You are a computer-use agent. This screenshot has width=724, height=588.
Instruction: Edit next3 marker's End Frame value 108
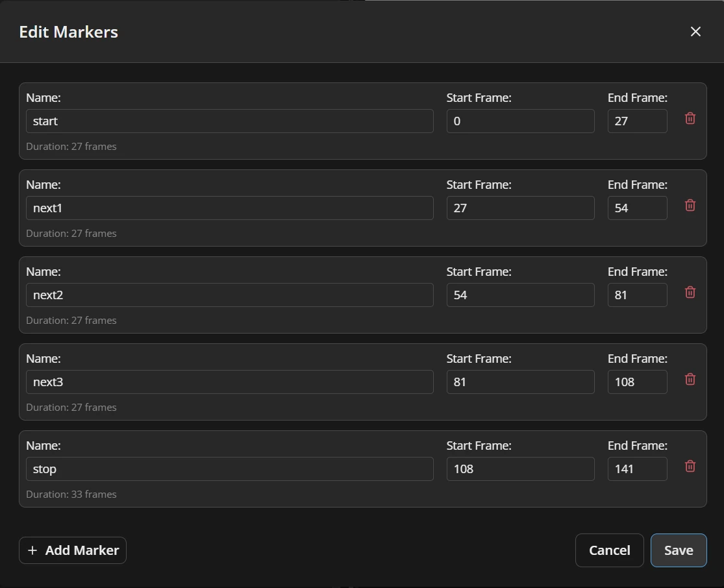637,382
